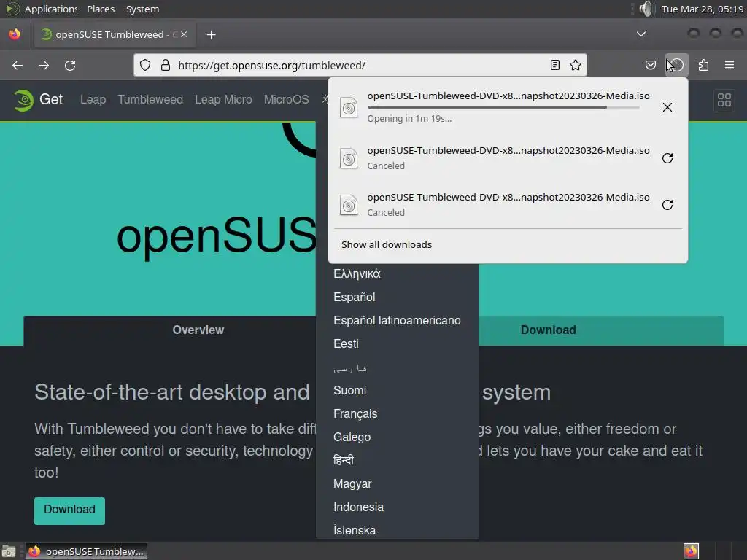Select Español language

tap(355, 297)
